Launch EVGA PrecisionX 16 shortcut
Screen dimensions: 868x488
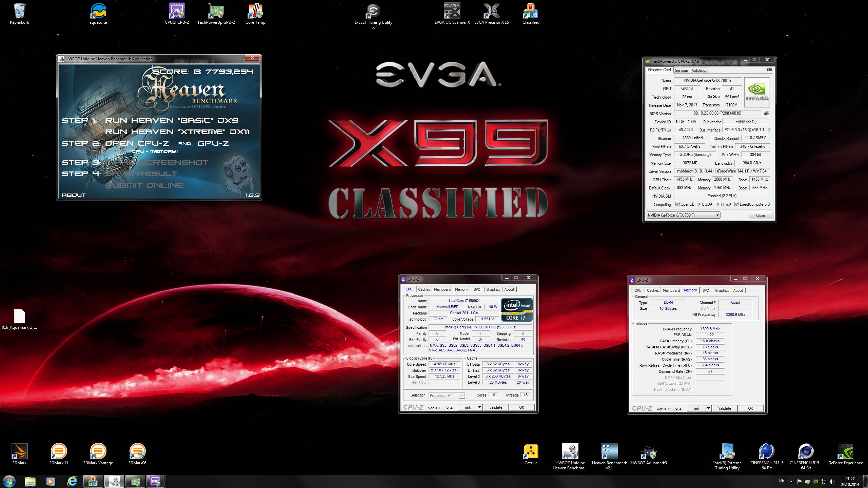point(491,14)
